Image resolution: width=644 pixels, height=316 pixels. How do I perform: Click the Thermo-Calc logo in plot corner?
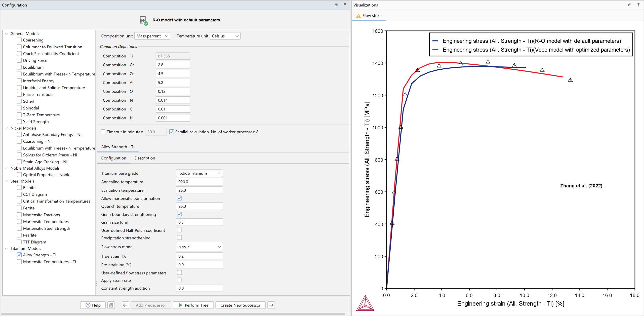[x=365, y=303]
